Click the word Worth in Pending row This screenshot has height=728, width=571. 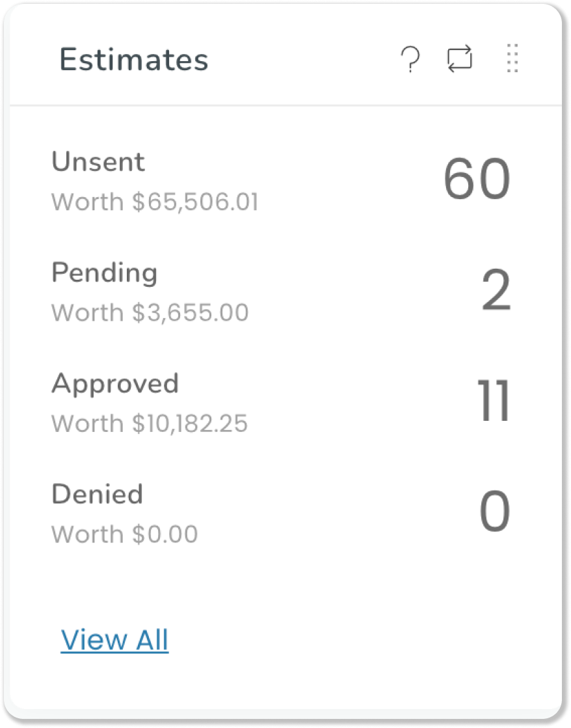click(x=88, y=312)
